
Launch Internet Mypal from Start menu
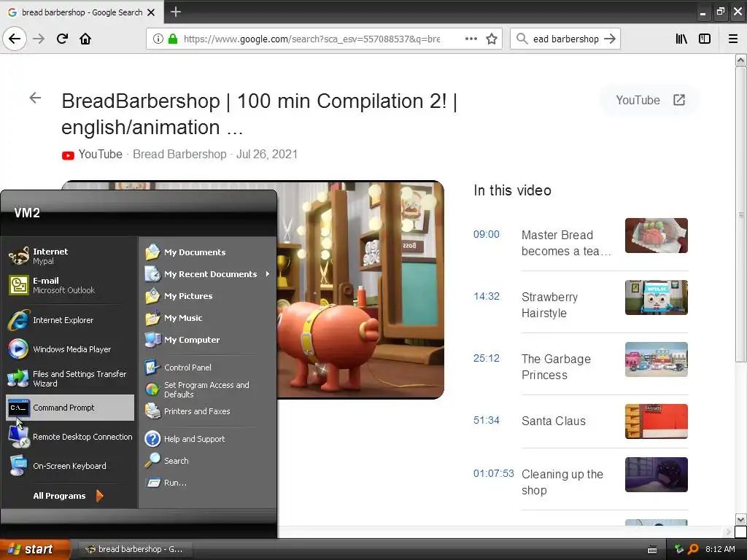(x=70, y=256)
